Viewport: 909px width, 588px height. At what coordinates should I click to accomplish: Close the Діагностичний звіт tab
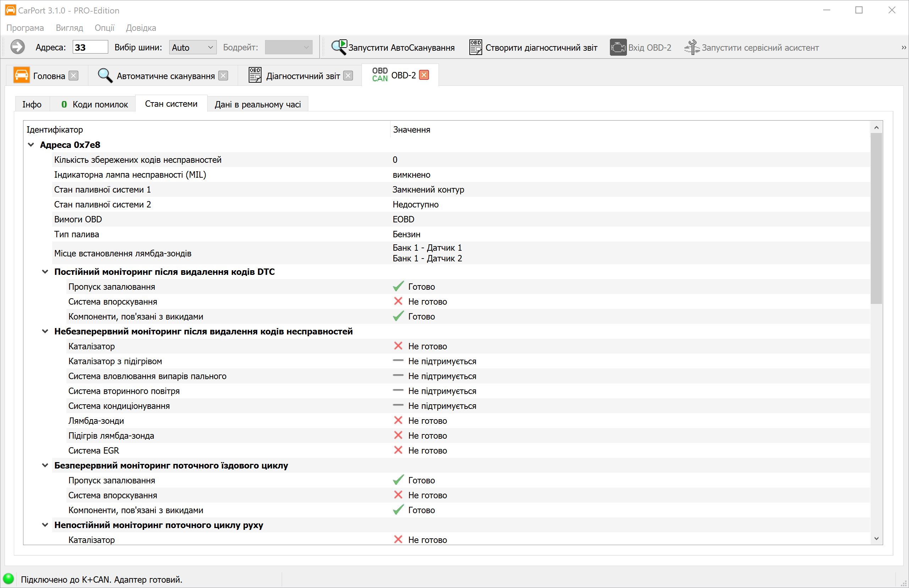348,76
